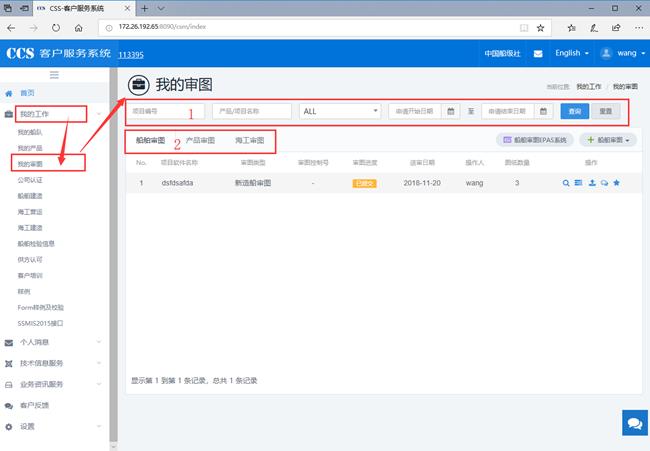Open the English language dropdown
650x451 pixels.
[x=571, y=53]
